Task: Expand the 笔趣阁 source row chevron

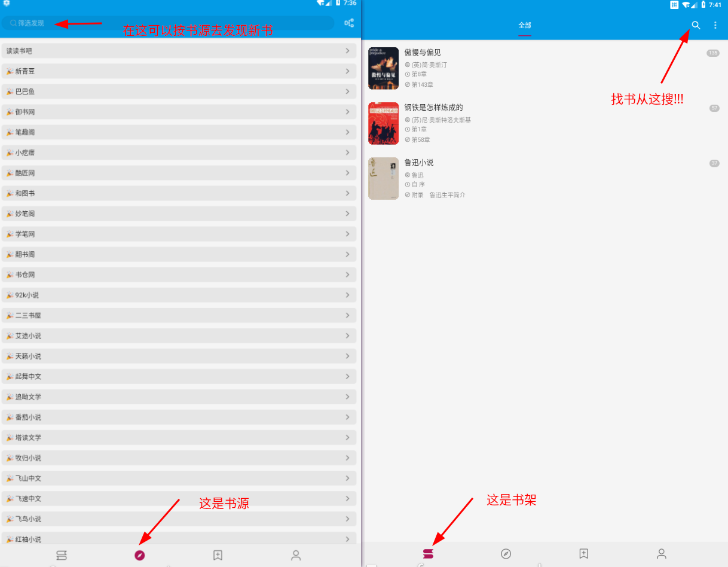Action: click(x=347, y=132)
